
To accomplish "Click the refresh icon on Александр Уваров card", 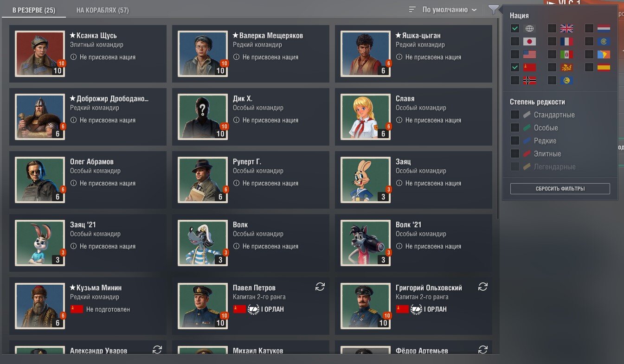I will coord(157,350).
